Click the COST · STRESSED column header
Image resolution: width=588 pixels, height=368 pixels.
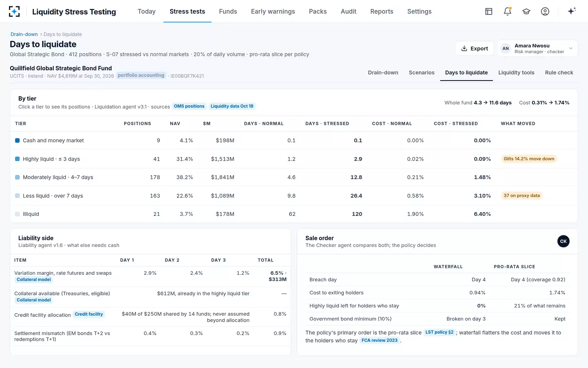[456, 123]
